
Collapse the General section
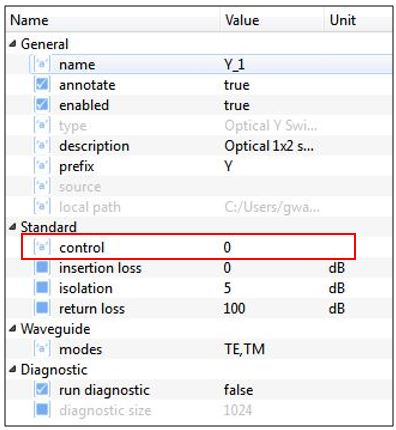point(13,44)
